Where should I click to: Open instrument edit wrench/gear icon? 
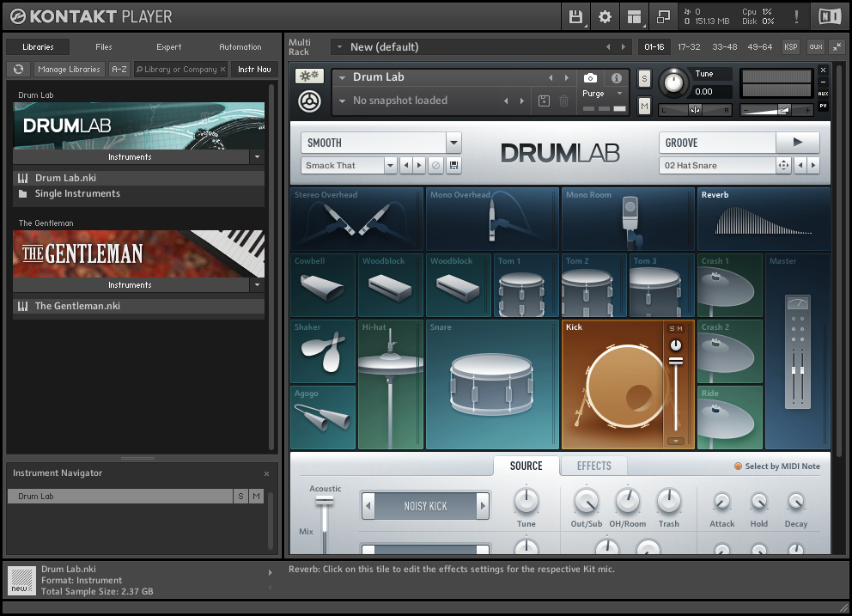click(x=309, y=76)
